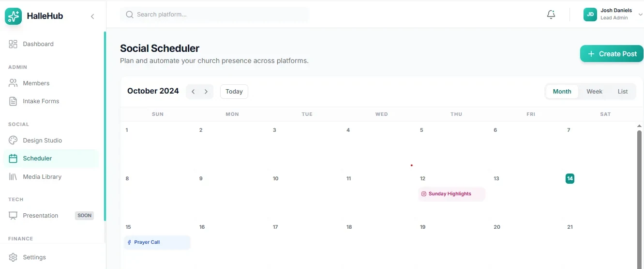Click the SUN column header

coord(158,114)
